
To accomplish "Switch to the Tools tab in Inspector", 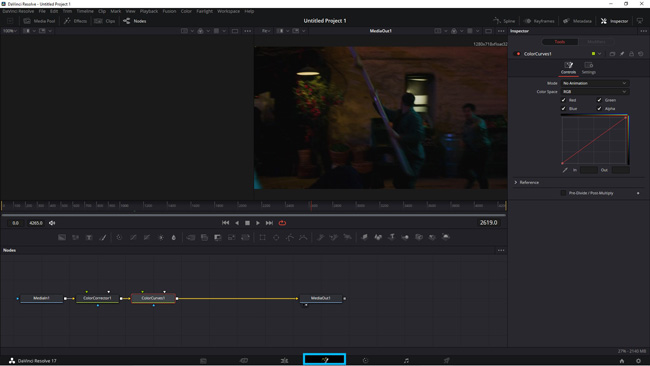I will (x=560, y=42).
